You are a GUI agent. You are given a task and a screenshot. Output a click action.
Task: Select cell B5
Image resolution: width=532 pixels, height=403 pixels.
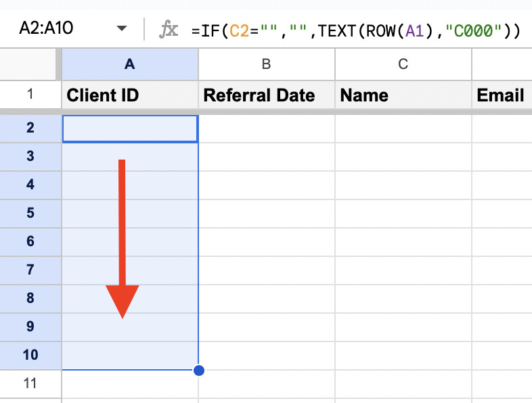pyautogui.click(x=267, y=214)
